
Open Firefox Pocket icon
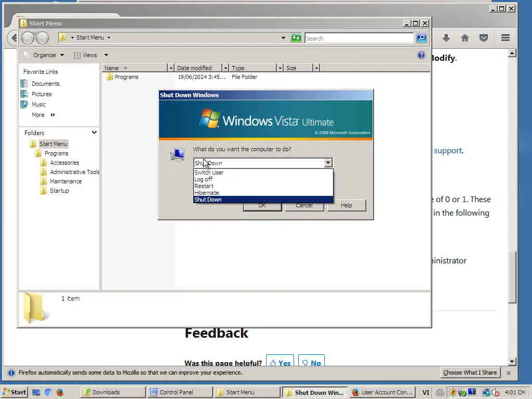(x=484, y=38)
